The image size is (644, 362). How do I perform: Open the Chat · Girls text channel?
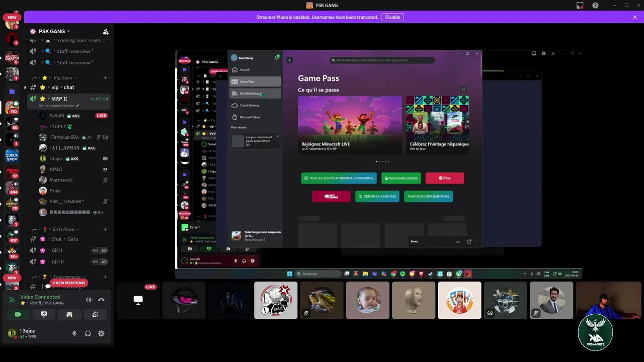68,239
